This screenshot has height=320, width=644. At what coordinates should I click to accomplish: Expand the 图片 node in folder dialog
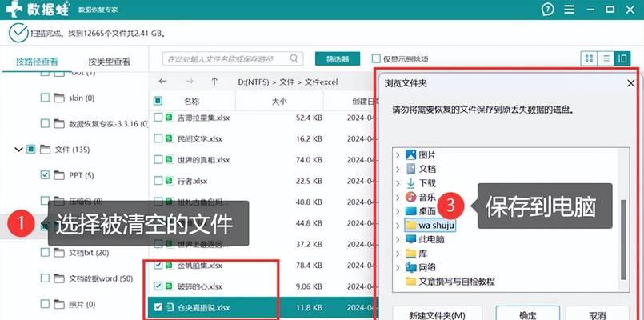(398, 155)
